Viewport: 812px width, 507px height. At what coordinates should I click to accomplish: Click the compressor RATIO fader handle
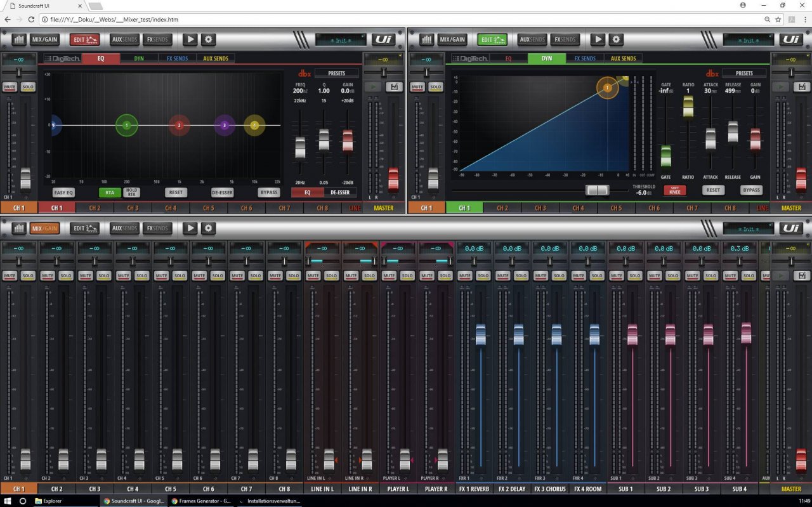click(x=688, y=105)
